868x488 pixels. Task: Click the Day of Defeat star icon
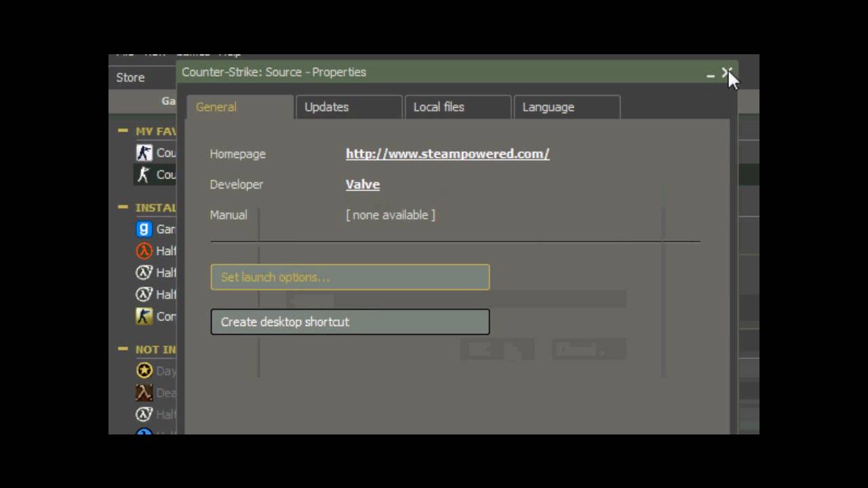pos(144,371)
